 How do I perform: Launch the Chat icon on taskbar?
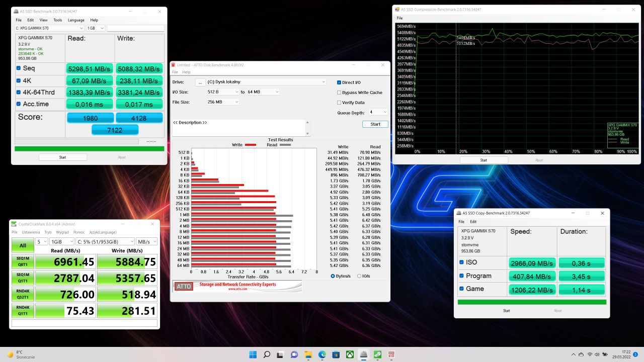click(294, 354)
